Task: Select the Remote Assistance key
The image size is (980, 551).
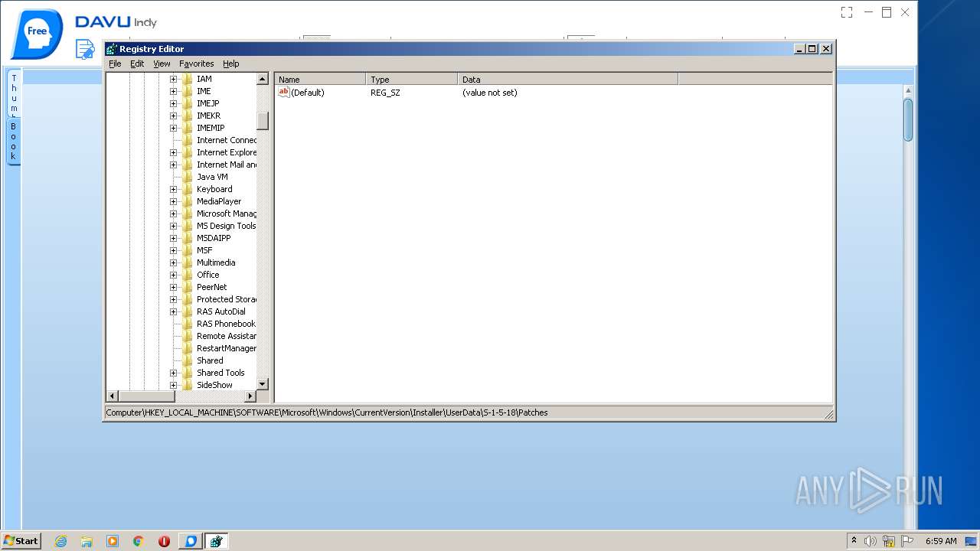Action: pyautogui.click(x=226, y=336)
